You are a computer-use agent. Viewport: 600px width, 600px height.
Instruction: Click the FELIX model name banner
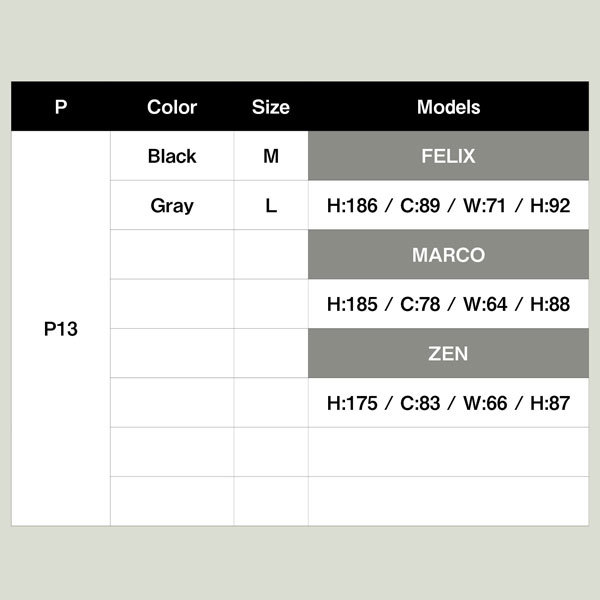pyautogui.click(x=448, y=156)
